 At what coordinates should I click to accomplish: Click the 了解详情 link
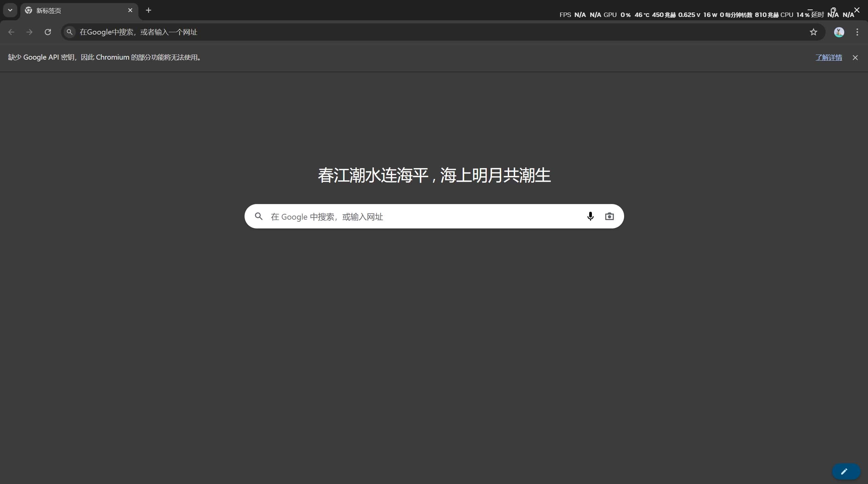click(829, 57)
